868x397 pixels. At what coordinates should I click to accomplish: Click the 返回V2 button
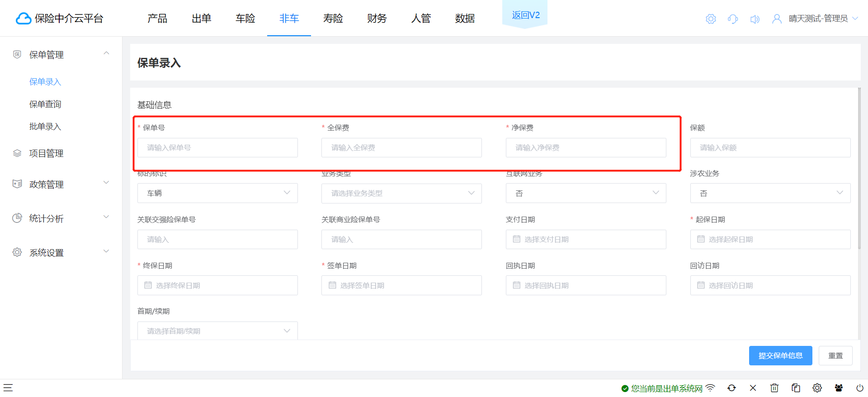point(525,15)
